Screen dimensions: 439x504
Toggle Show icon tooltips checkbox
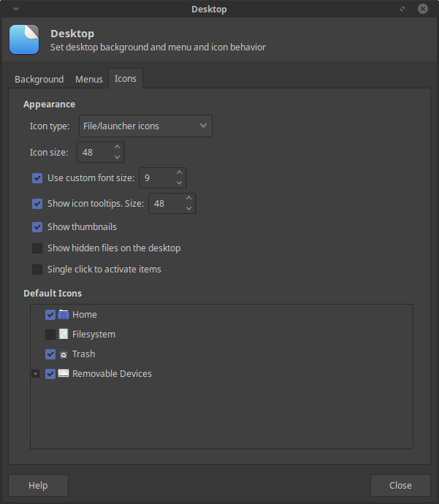[x=37, y=204]
